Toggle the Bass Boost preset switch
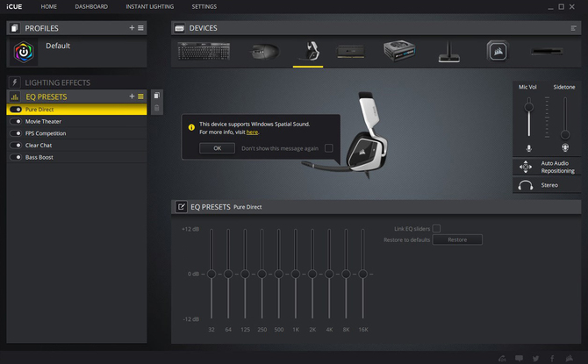588x364 pixels. (x=16, y=157)
